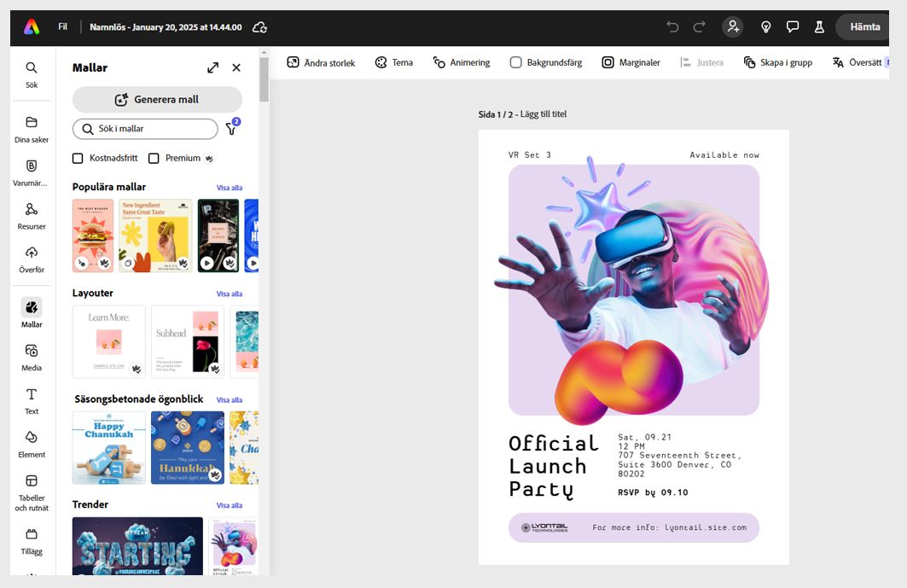The image size is (907, 588).
Task: Select the Happy Chanukah template thumbnail
Action: tap(108, 447)
